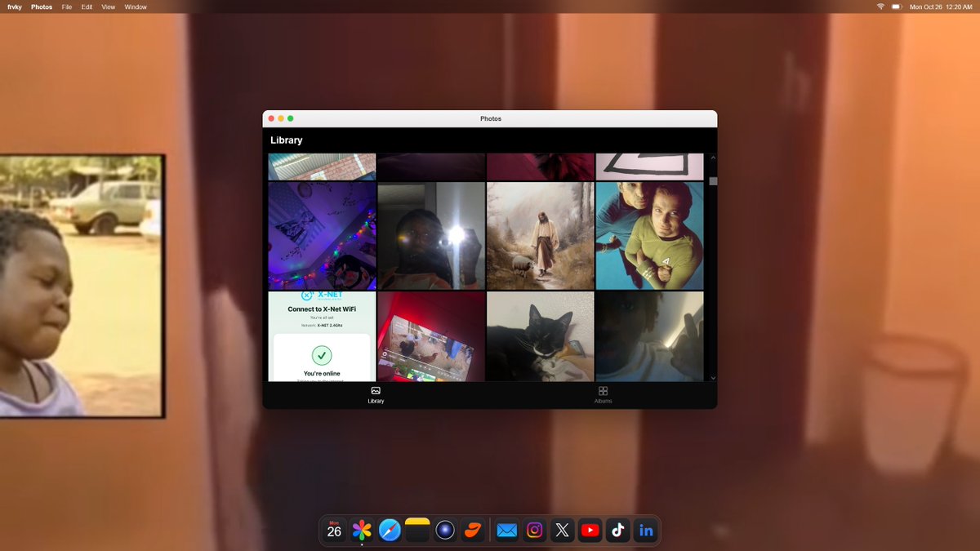Image resolution: width=980 pixels, height=551 pixels.
Task: Open the dark selfie with peace sign photo
Action: tap(649, 337)
